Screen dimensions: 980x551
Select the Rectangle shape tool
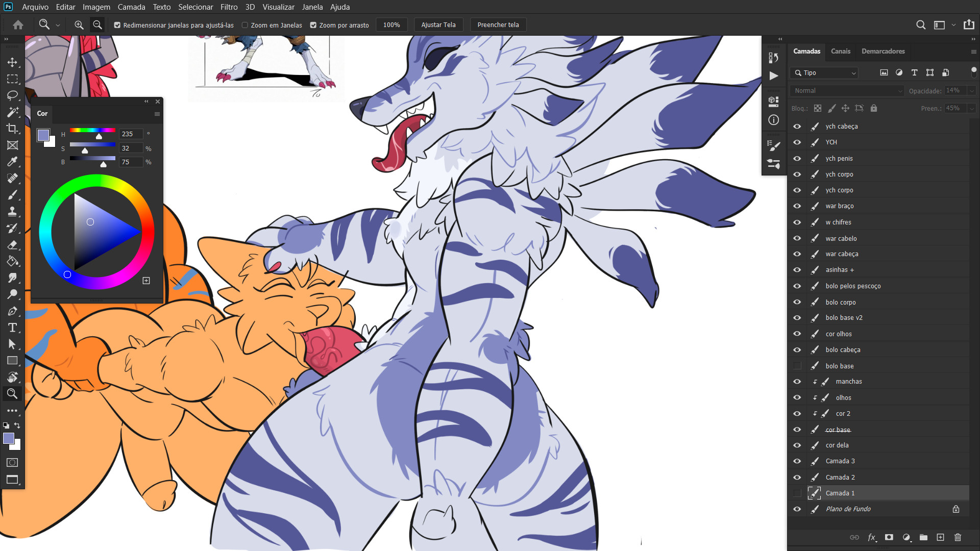click(x=12, y=361)
